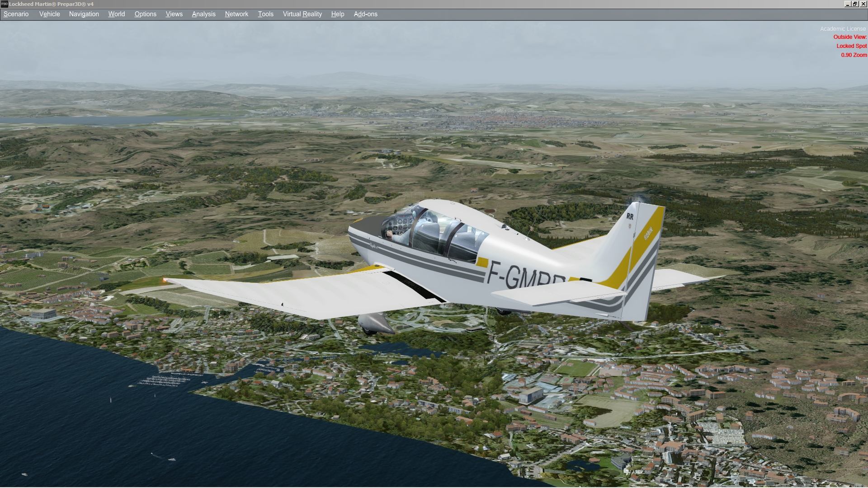
Task: Click the F-GMRR registration on fuselage
Action: (527, 275)
